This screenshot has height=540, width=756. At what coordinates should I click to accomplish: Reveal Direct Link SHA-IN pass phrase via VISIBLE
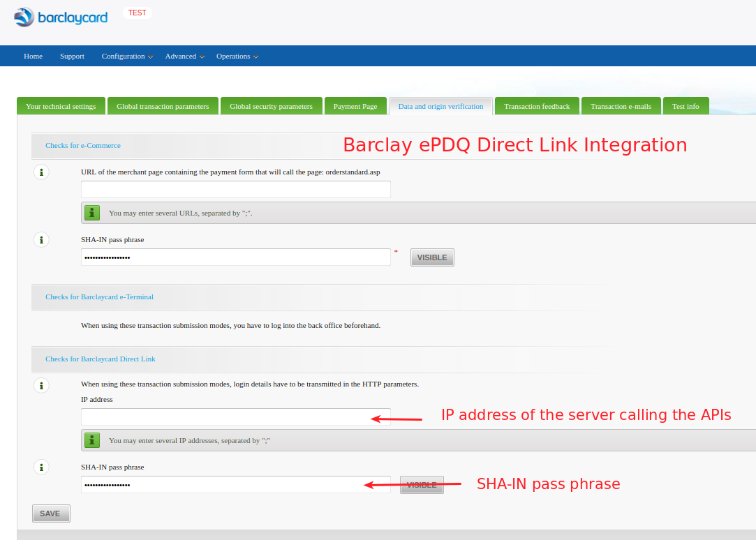422,485
